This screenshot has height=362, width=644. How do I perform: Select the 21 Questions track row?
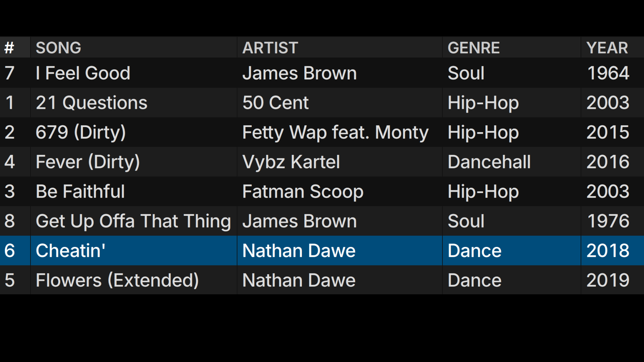(92, 103)
